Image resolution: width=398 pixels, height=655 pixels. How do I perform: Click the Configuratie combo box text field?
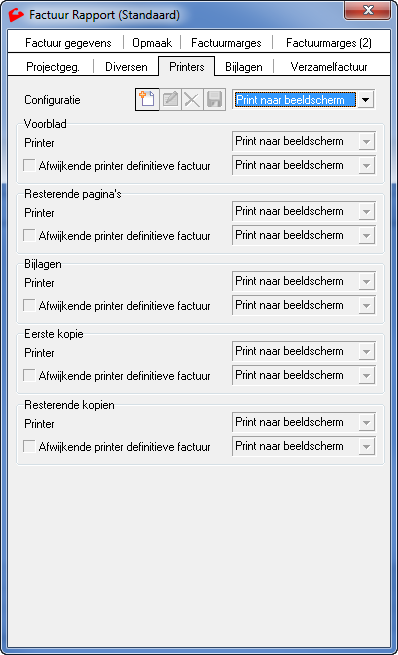pos(295,100)
